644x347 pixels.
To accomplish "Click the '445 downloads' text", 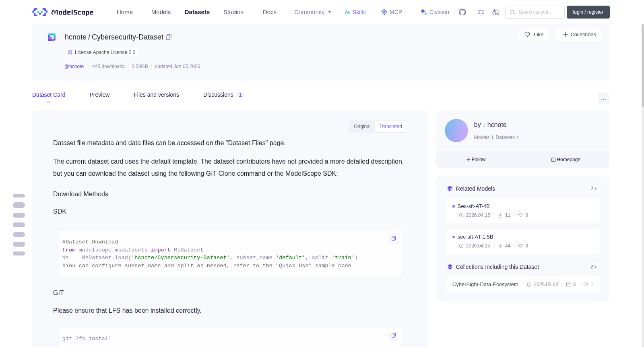I will [x=108, y=66].
